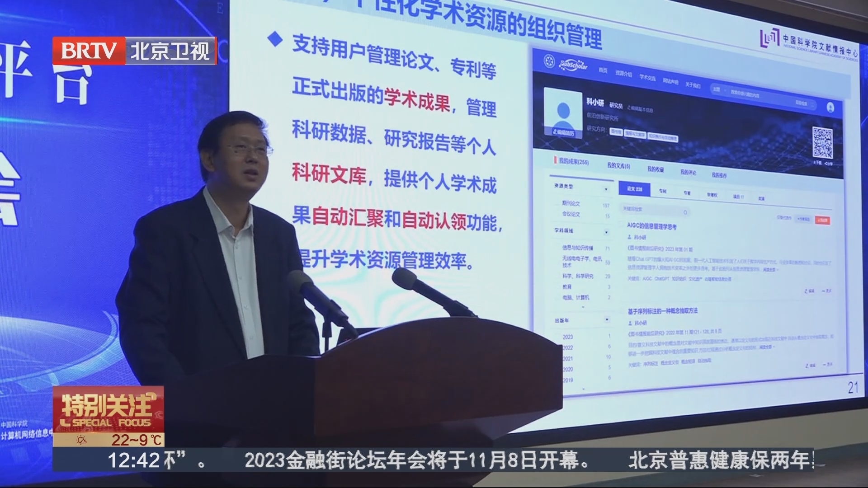This screenshot has width=868, height=488.
Task: Open the user account avatar icon in PubScholar header
Action: pos(830,108)
